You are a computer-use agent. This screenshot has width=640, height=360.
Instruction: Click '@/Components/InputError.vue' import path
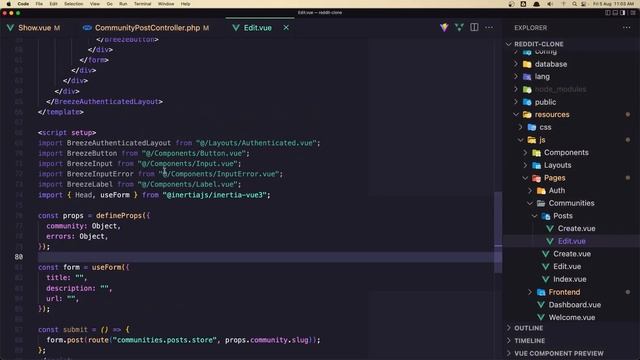coord(220,174)
